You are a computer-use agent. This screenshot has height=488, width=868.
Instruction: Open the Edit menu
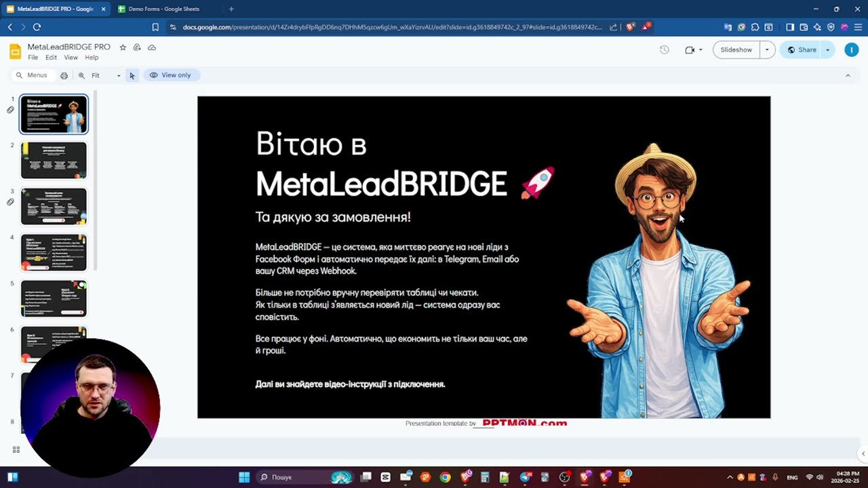click(x=51, y=58)
